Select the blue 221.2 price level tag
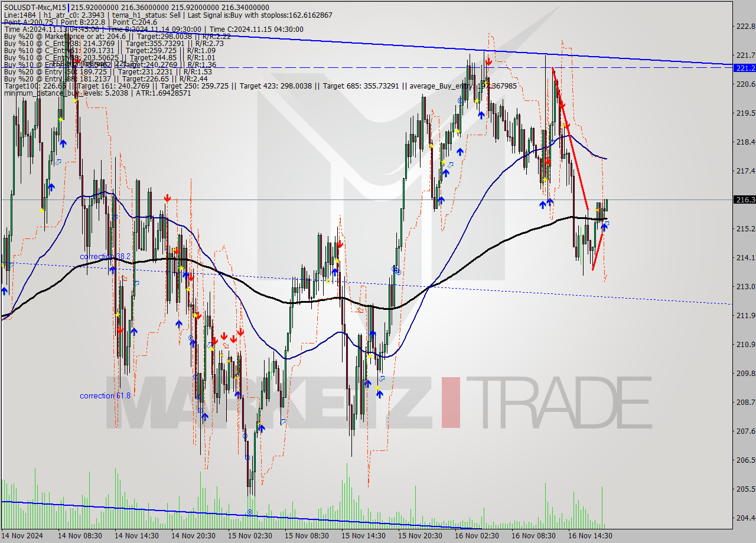Screen dimensions: 756x543 [x=745, y=68]
